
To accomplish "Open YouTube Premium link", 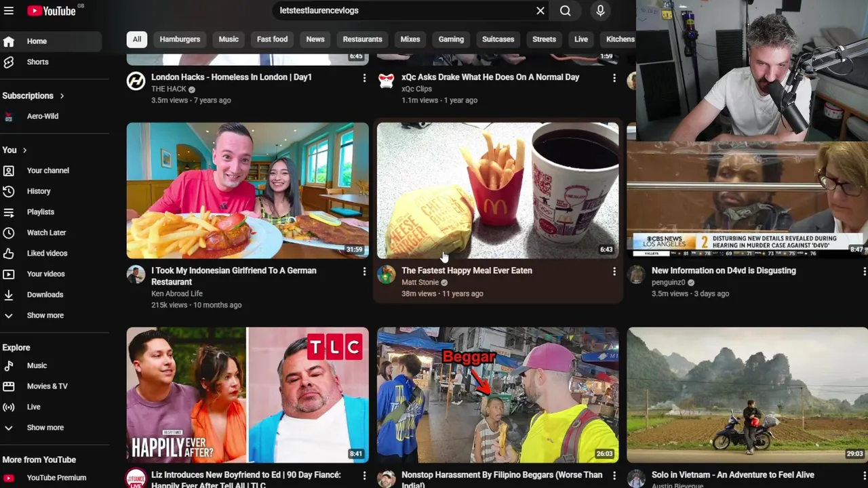I will point(51,478).
